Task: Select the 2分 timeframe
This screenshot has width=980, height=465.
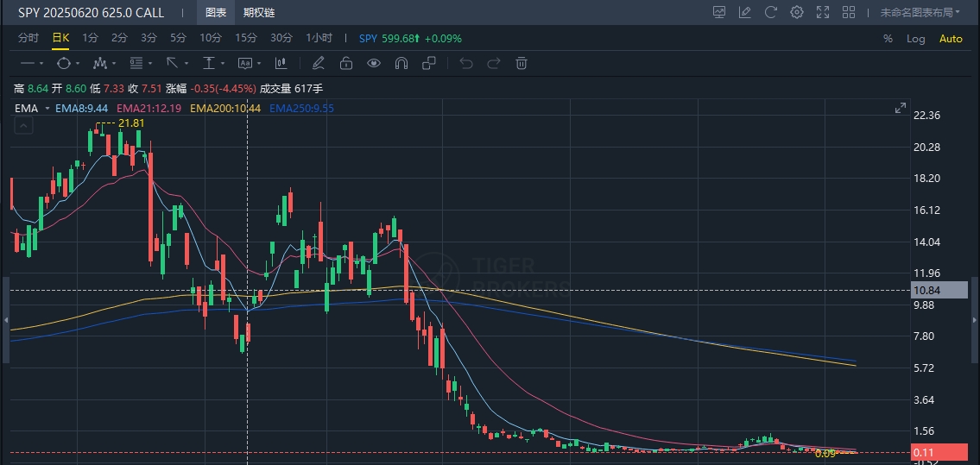Action: tap(119, 38)
